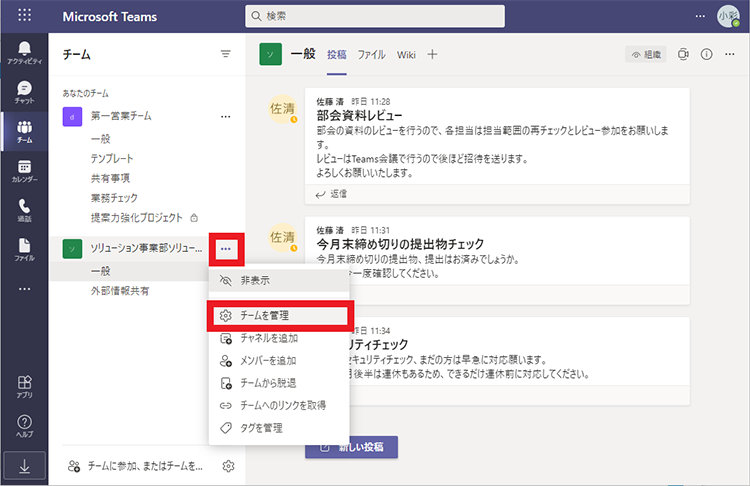Open 一般 channel under 第一営業チーム
This screenshot has width=750, height=486.
pos(101,139)
